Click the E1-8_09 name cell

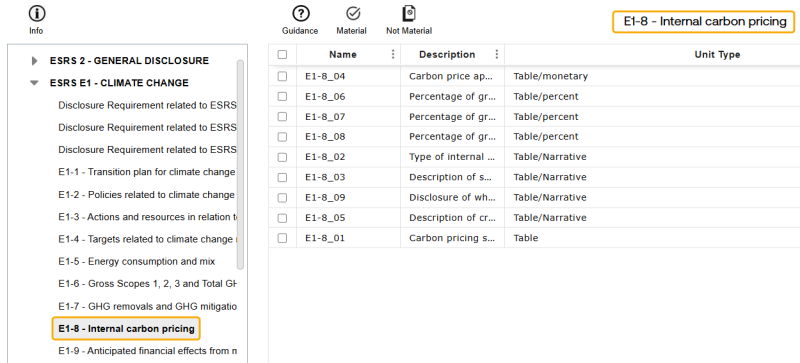[x=348, y=198]
